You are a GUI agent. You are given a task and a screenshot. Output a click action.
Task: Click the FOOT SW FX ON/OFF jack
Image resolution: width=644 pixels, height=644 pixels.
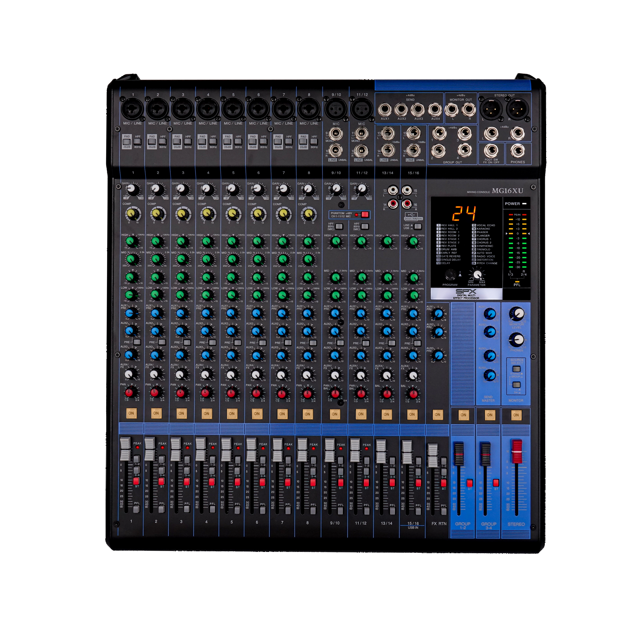pyautogui.click(x=491, y=151)
